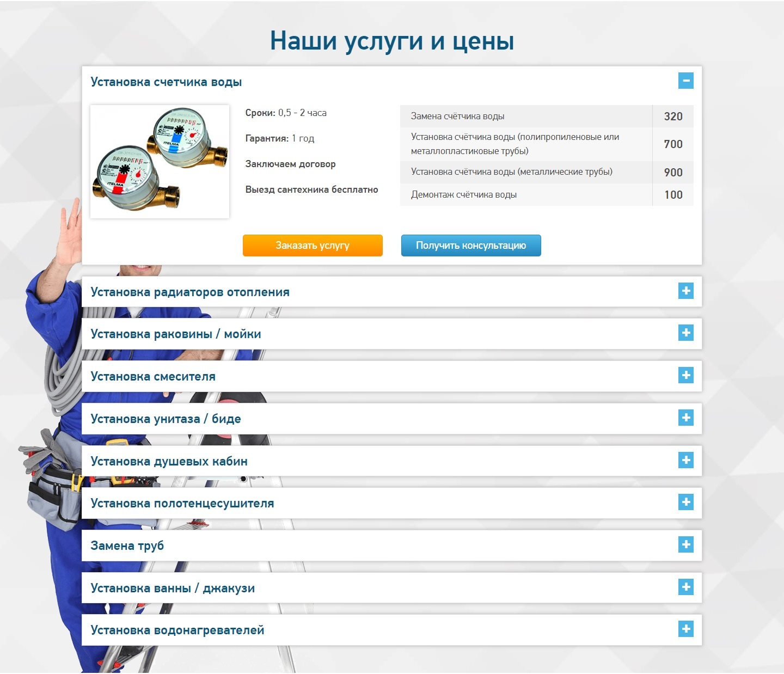Click the price cell '100'
The height and width of the screenshot is (674, 784).
click(x=673, y=194)
